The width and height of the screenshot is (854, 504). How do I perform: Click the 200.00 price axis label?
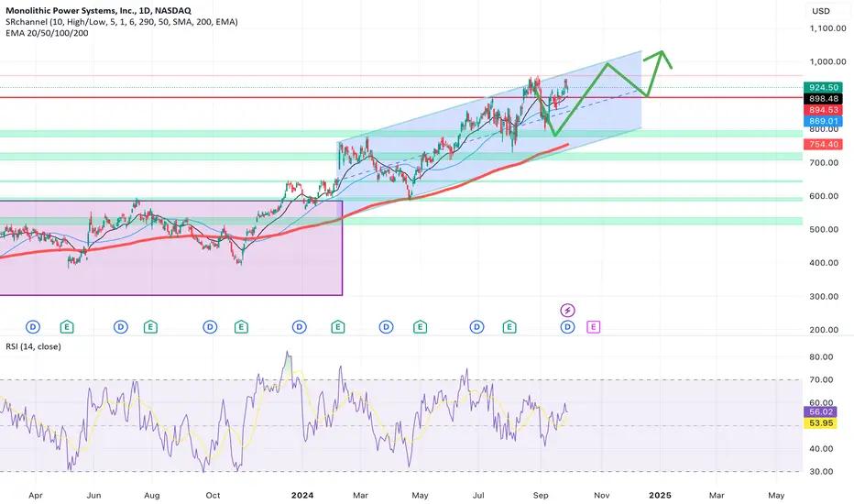(824, 330)
